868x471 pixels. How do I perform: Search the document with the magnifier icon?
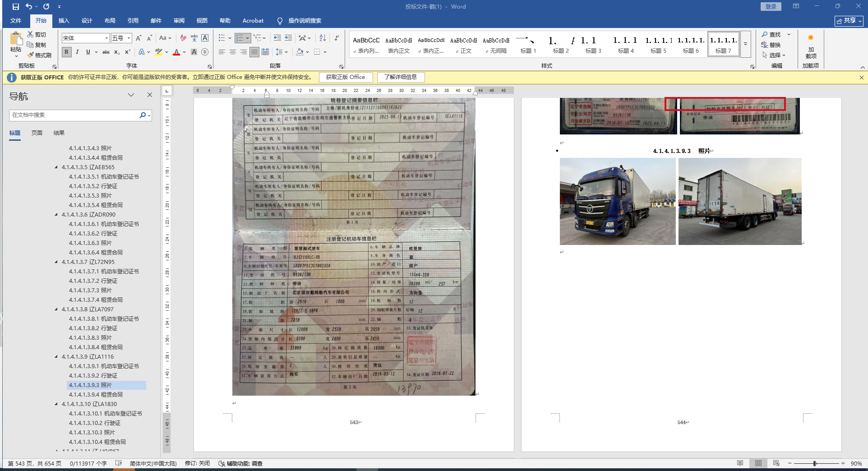click(x=143, y=115)
